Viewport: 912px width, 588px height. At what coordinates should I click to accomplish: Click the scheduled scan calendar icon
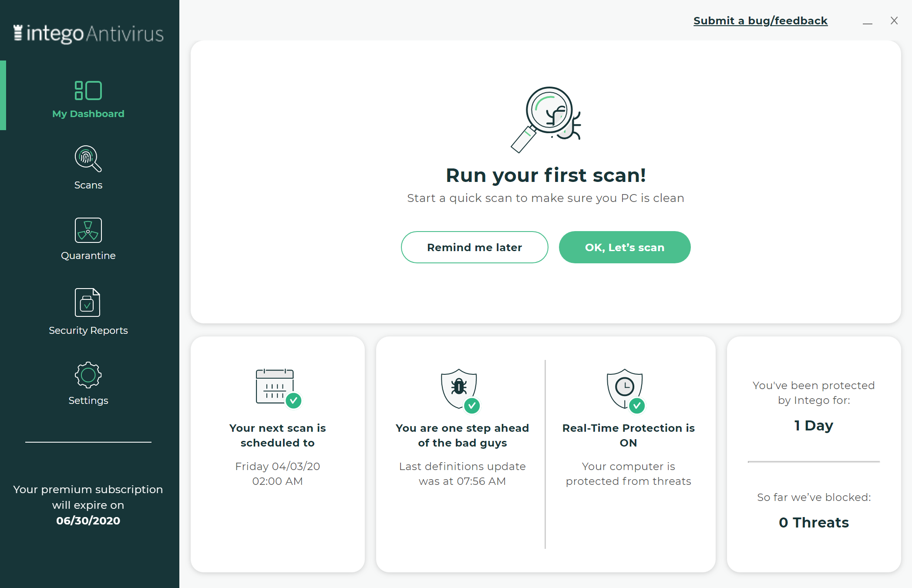coord(279,389)
